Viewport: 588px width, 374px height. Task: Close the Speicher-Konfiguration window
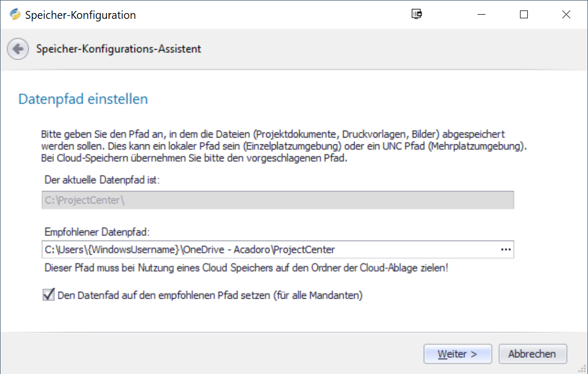pyautogui.click(x=566, y=15)
